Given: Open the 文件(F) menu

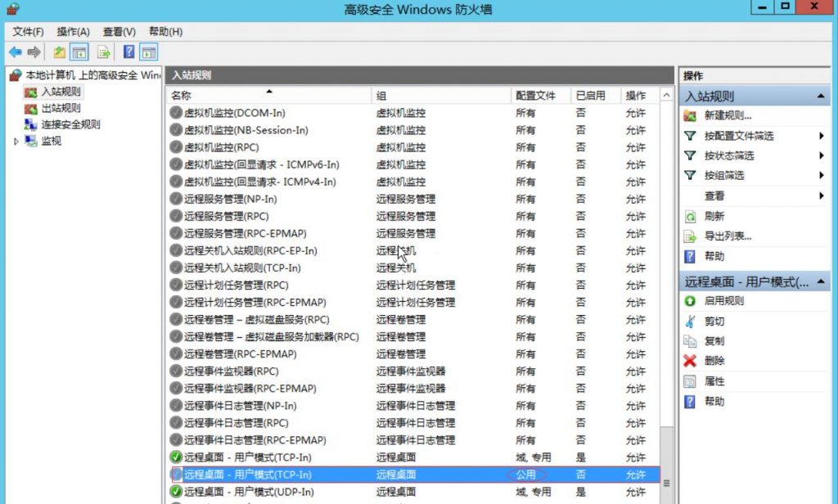Looking at the screenshot, I should point(28,32).
